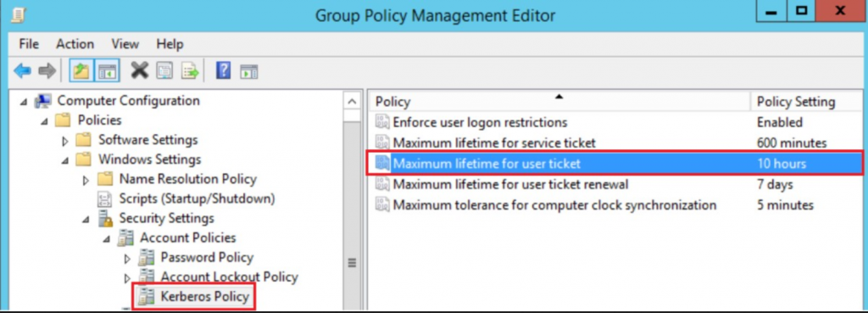Click the blue Help question mark icon
Viewport: 868px width, 313px height.
tap(223, 71)
